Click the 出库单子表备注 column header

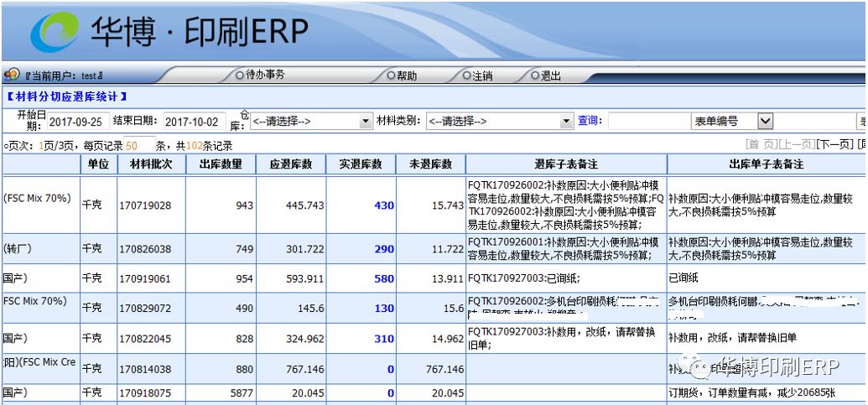coord(767,165)
